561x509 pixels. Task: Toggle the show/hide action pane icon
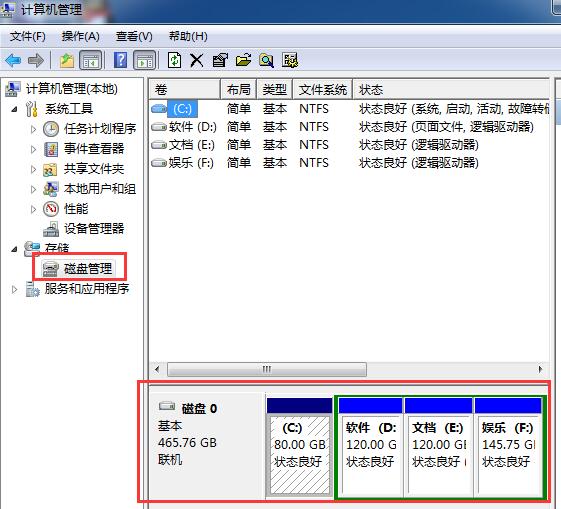pyautogui.click(x=145, y=60)
